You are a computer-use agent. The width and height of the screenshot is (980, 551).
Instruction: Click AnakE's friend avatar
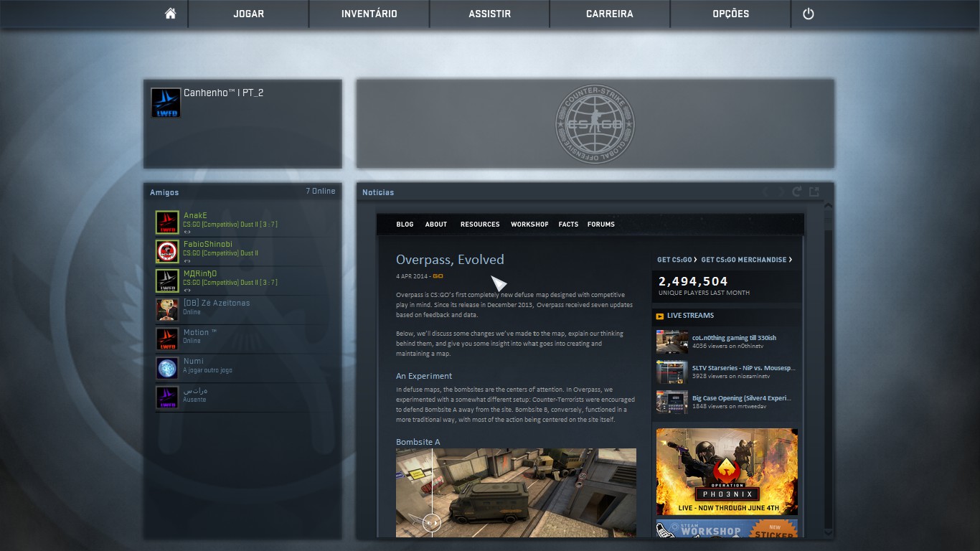[167, 222]
